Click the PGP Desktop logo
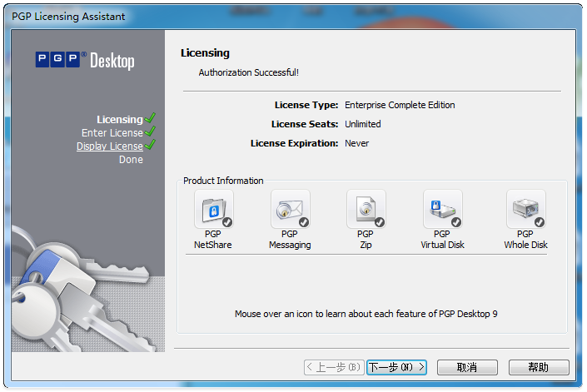 [85, 60]
